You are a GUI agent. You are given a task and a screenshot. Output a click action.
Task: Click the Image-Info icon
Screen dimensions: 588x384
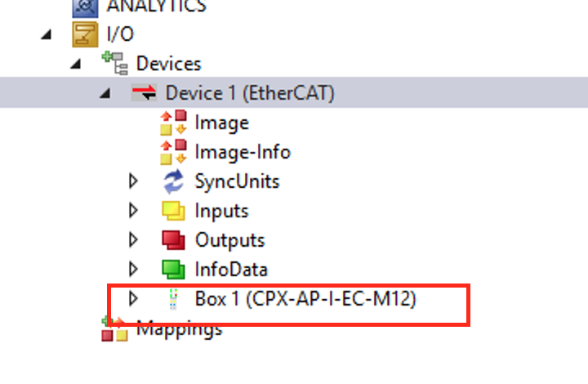pos(173,151)
